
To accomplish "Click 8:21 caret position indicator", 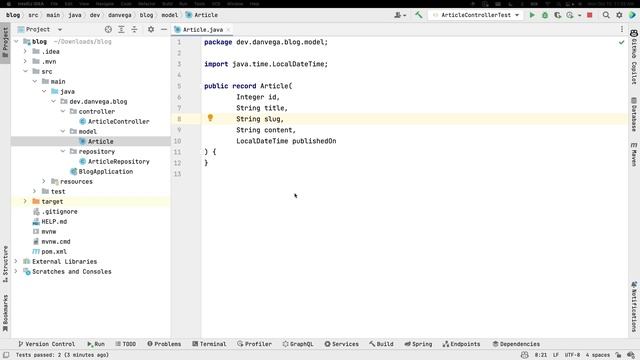I will tap(541, 355).
